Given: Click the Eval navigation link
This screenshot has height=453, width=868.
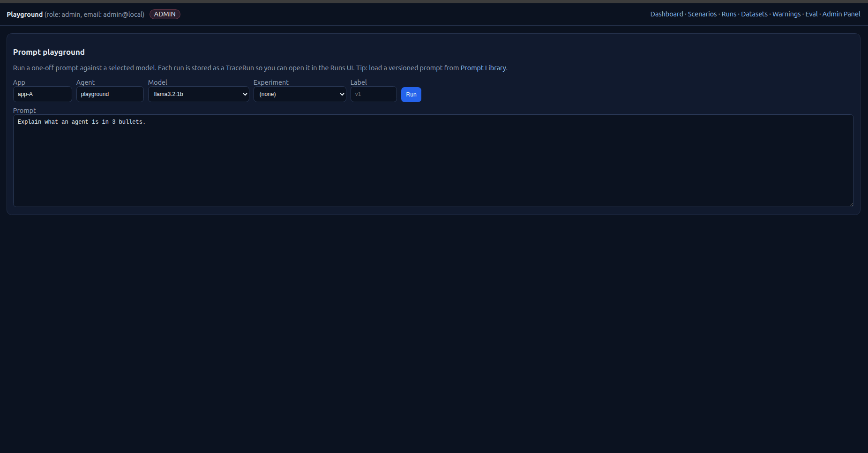Looking at the screenshot, I should 811,14.
